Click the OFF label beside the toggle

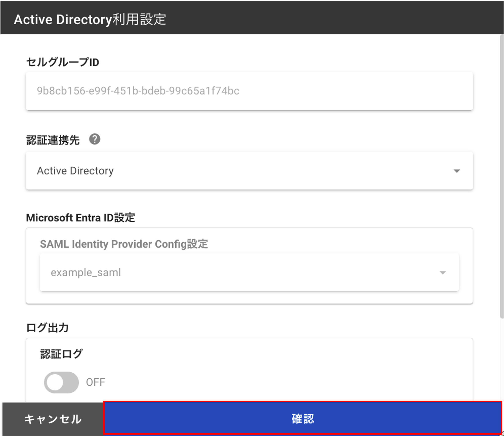pos(96,382)
